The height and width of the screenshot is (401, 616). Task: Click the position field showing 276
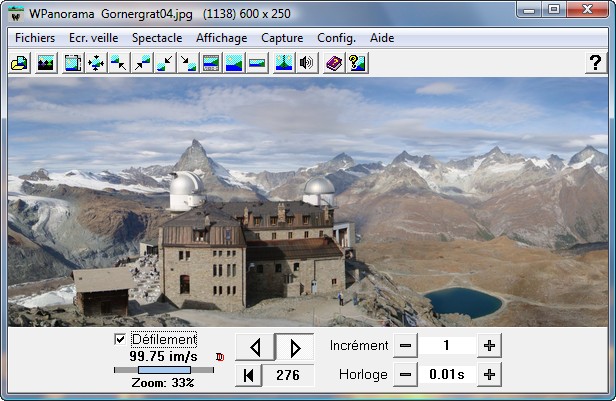point(288,375)
